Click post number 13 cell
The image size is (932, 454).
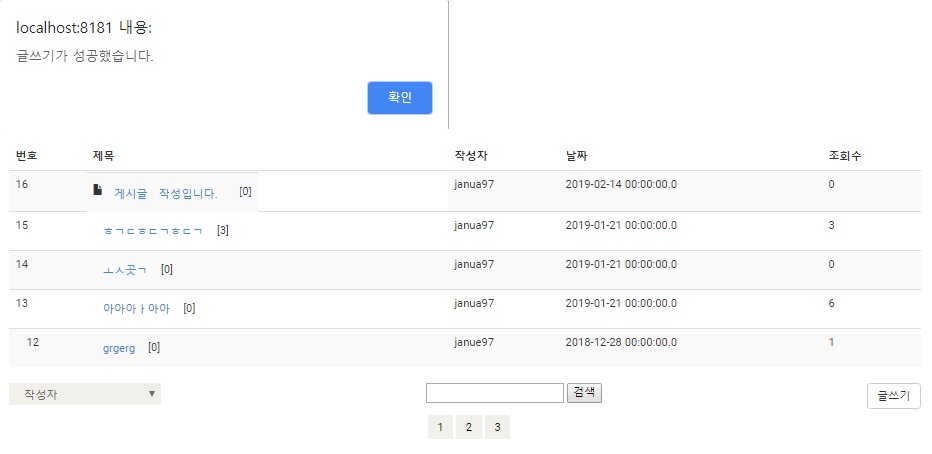click(22, 304)
